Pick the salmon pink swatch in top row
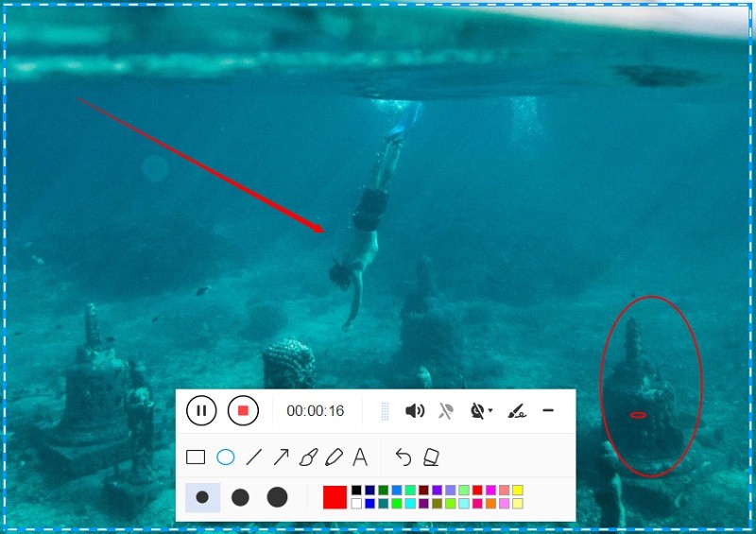This screenshot has height=534, width=756. pyautogui.click(x=505, y=491)
